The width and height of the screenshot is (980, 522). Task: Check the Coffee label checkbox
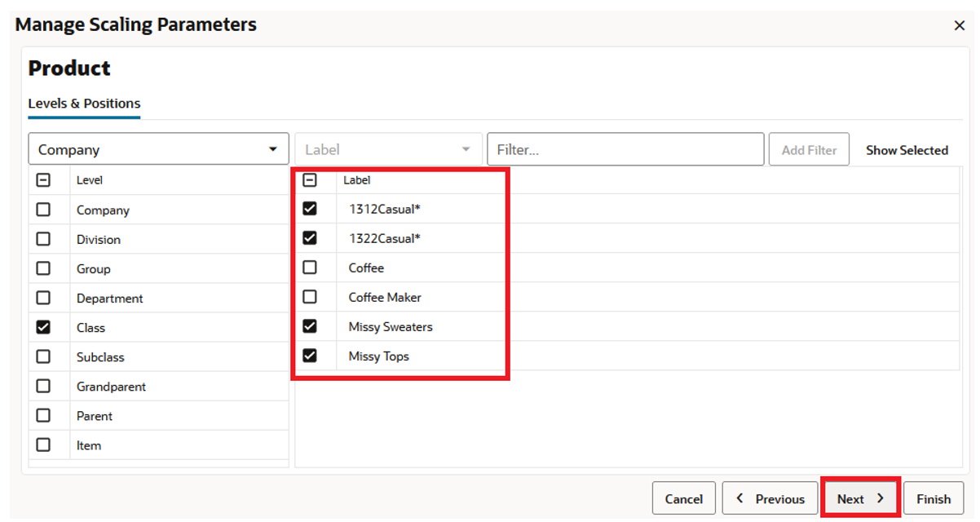(310, 268)
